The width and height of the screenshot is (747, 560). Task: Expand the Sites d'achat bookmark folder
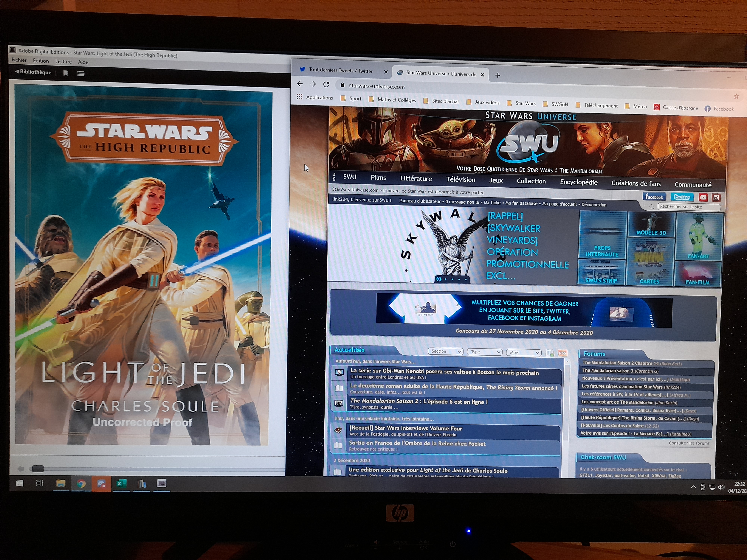pos(441,101)
